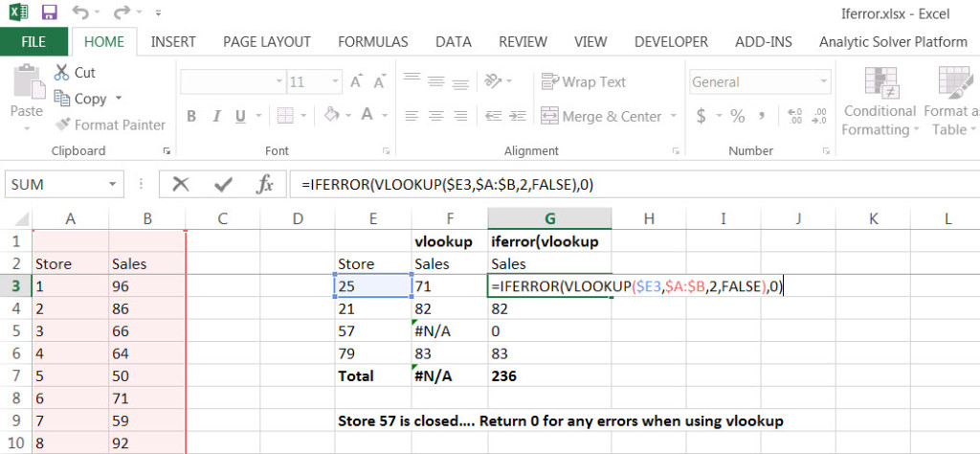Cancel the formula entry with X icon
980x454 pixels.
[179, 184]
